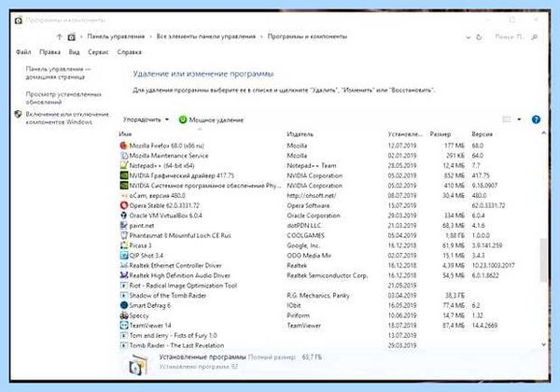560x392 pixels.
Task: Click the 'COOLGAMES' publisher cell
Action: coord(306,235)
